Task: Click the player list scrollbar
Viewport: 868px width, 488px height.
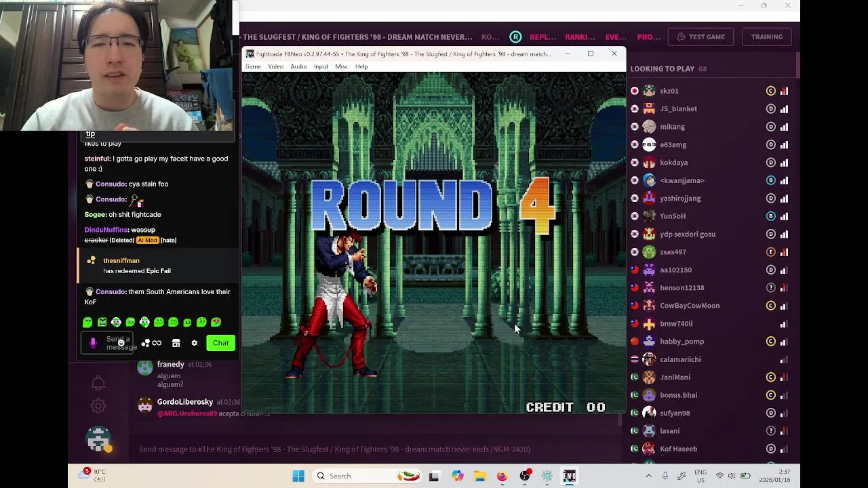Action: (797, 66)
